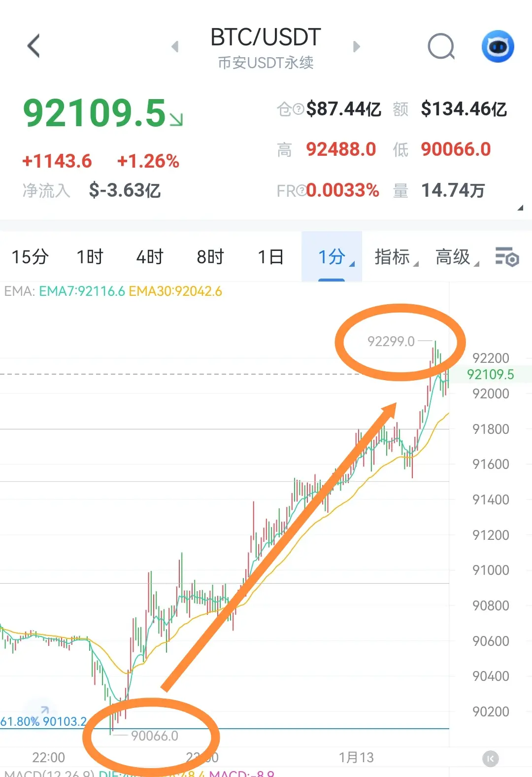Image resolution: width=532 pixels, height=777 pixels.
Task: Open the 指标 indicators dropdown
Action: (x=397, y=257)
